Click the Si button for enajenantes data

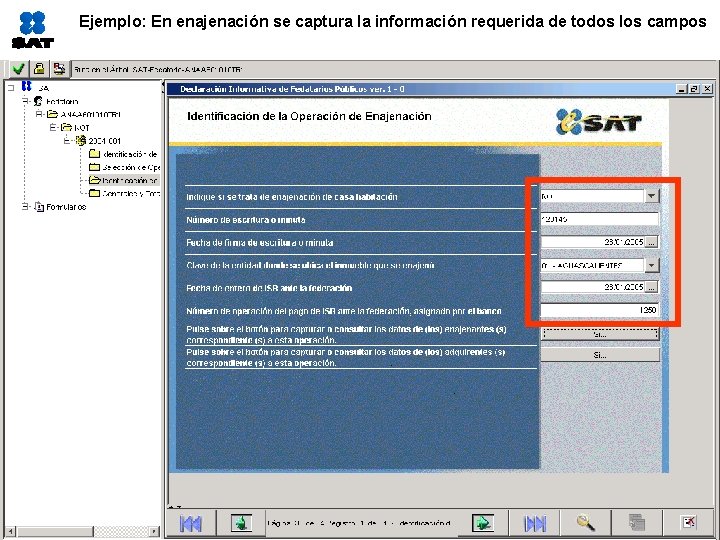600,334
